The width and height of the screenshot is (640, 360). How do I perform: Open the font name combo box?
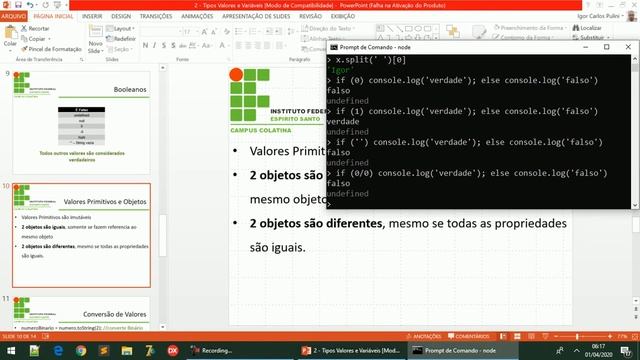161,31
